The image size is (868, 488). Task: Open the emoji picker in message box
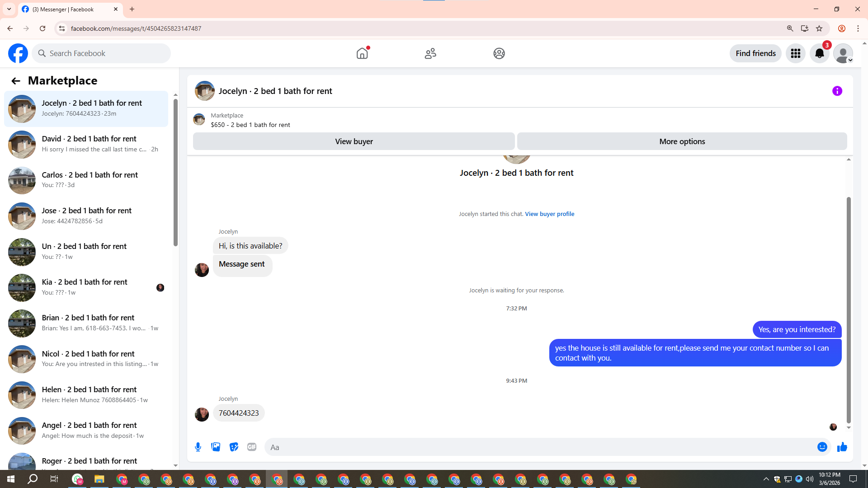click(x=822, y=447)
